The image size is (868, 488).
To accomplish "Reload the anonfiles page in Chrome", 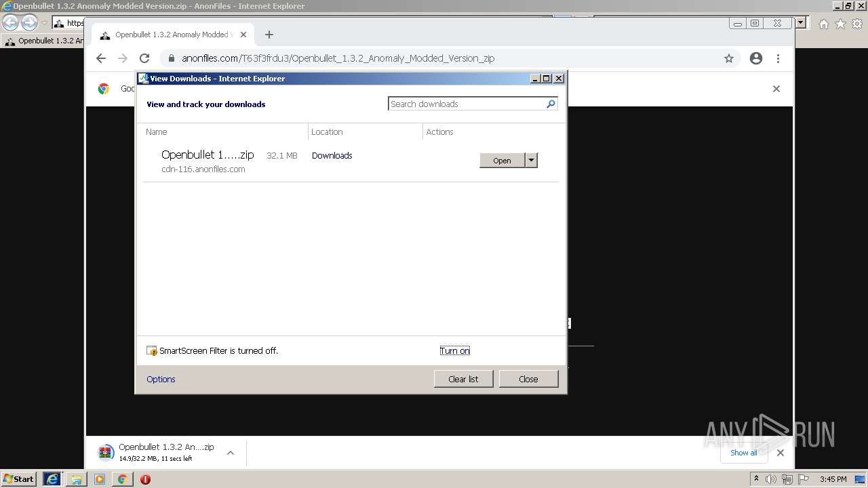I will [144, 58].
